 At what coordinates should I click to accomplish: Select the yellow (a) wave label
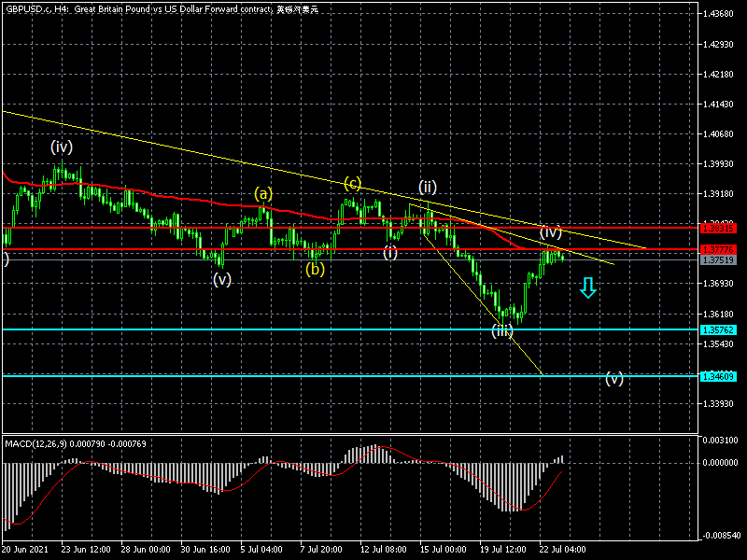263,194
